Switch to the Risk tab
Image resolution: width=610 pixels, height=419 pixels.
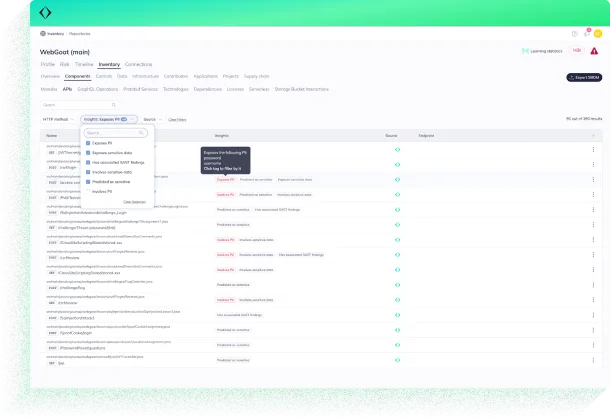tap(65, 64)
